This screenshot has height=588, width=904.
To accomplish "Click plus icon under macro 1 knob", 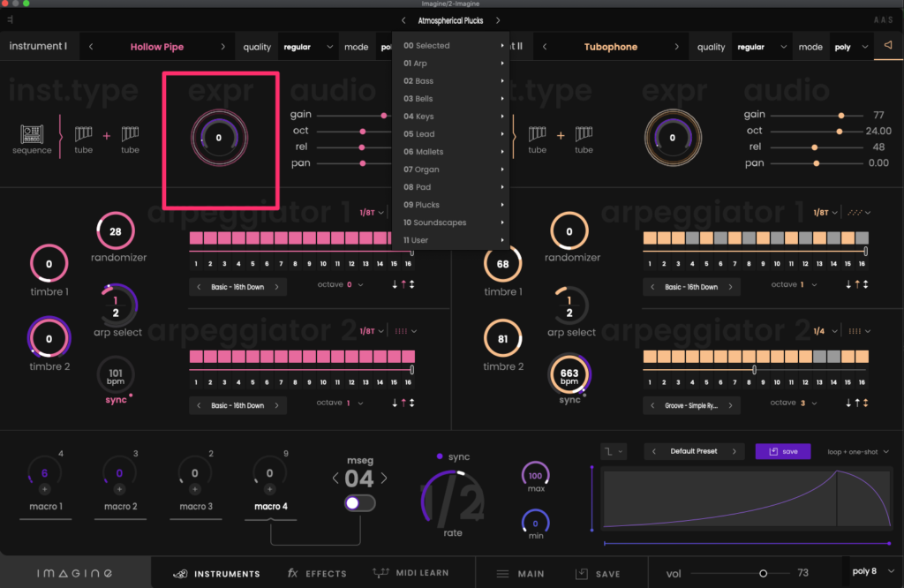I will point(44,489).
